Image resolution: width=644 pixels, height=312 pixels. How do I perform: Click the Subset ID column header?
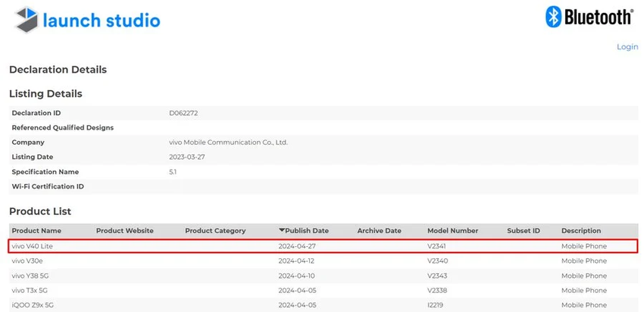(523, 230)
